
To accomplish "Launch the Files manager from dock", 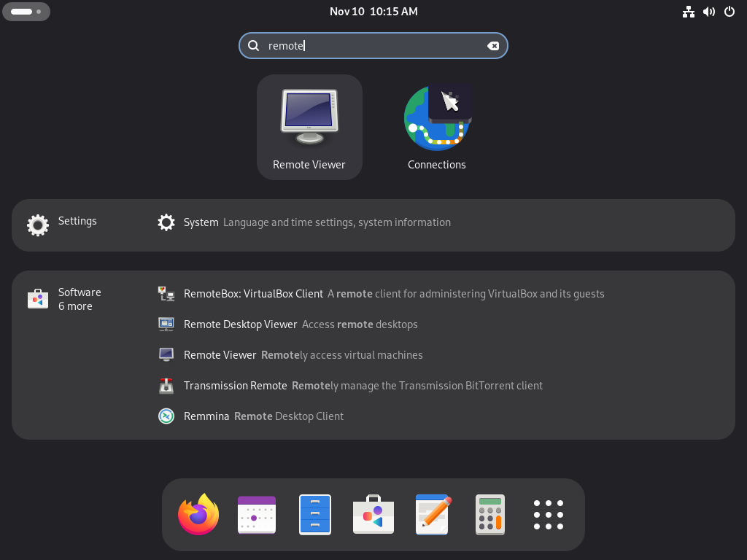I will coord(315,515).
